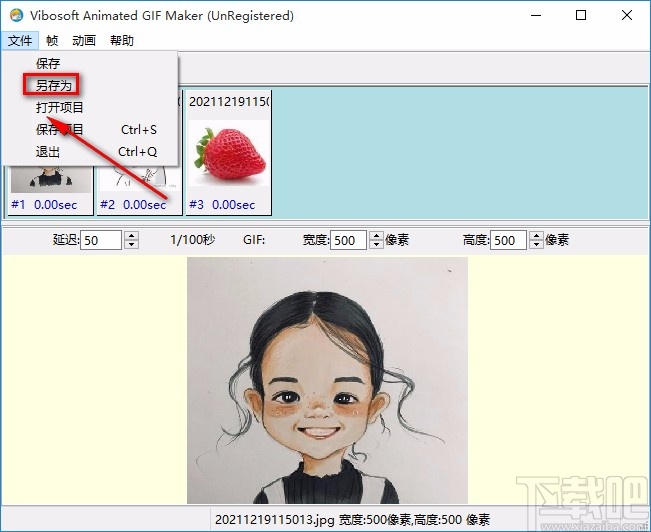Click the preview image of the girl
The height and width of the screenshot is (532, 651).
click(327, 380)
